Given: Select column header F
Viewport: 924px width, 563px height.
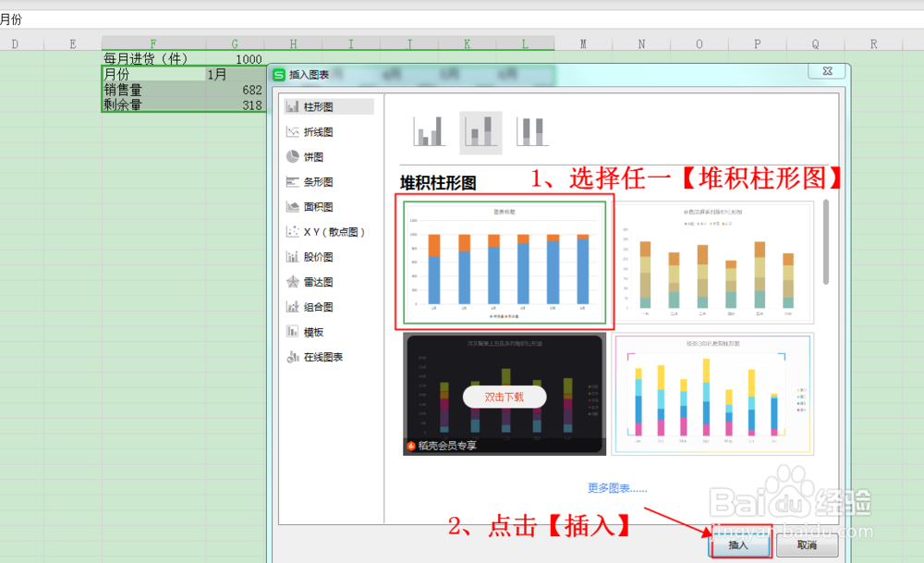Looking at the screenshot, I should [153, 43].
